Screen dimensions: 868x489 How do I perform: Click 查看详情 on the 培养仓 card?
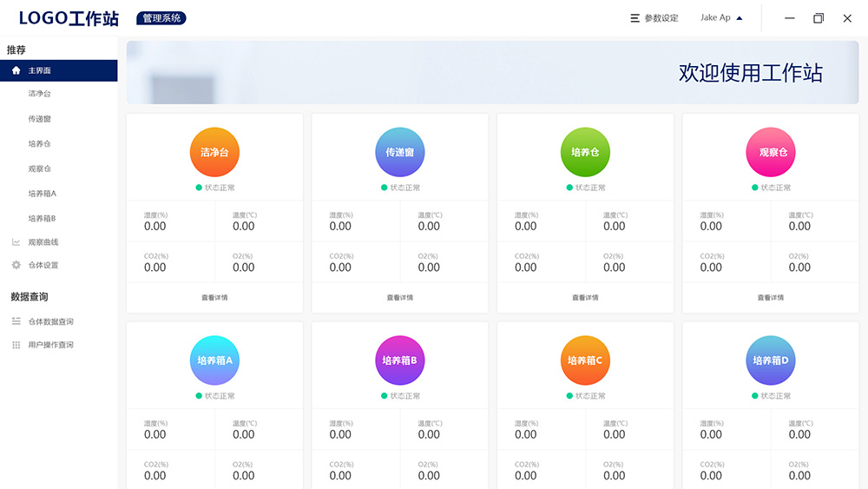point(585,297)
